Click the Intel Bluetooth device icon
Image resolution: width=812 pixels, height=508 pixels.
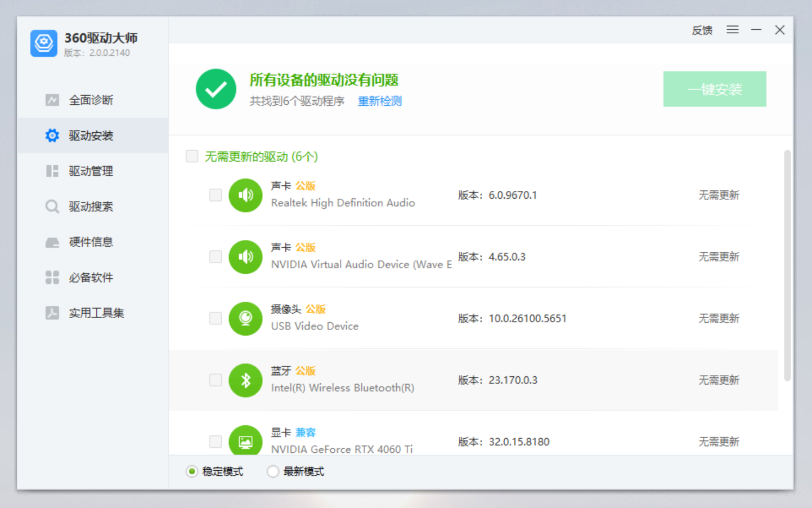pyautogui.click(x=245, y=380)
